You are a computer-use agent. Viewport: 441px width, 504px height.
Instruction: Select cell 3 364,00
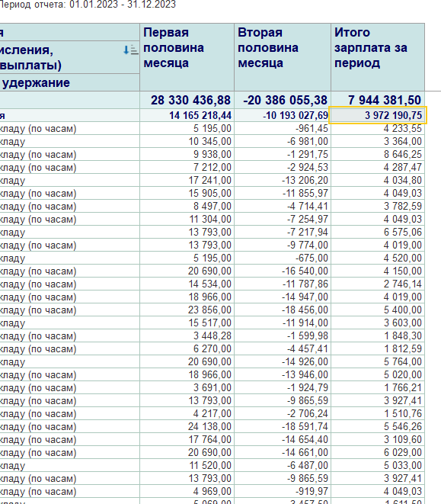coord(378,141)
